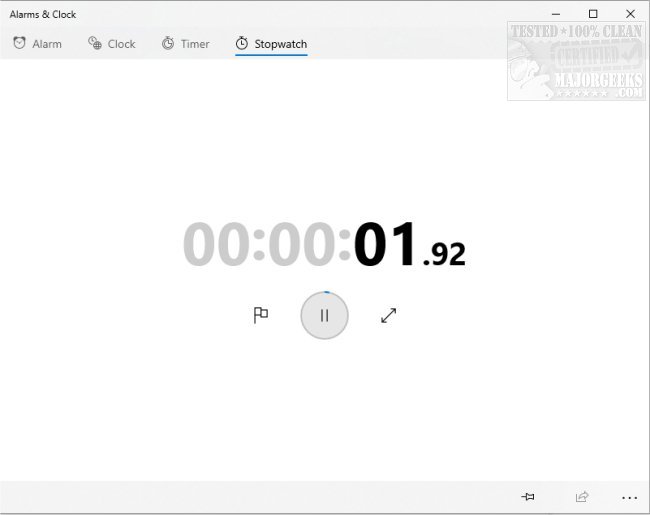This screenshot has height=515, width=650.
Task: Open the more options ellipsis menu
Action: tap(629, 497)
